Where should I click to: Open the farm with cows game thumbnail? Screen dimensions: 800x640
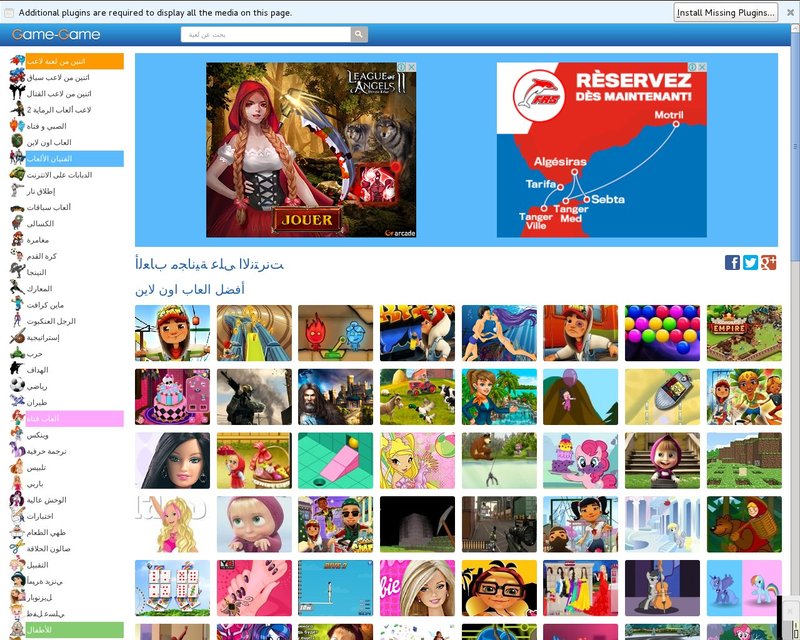[417, 397]
